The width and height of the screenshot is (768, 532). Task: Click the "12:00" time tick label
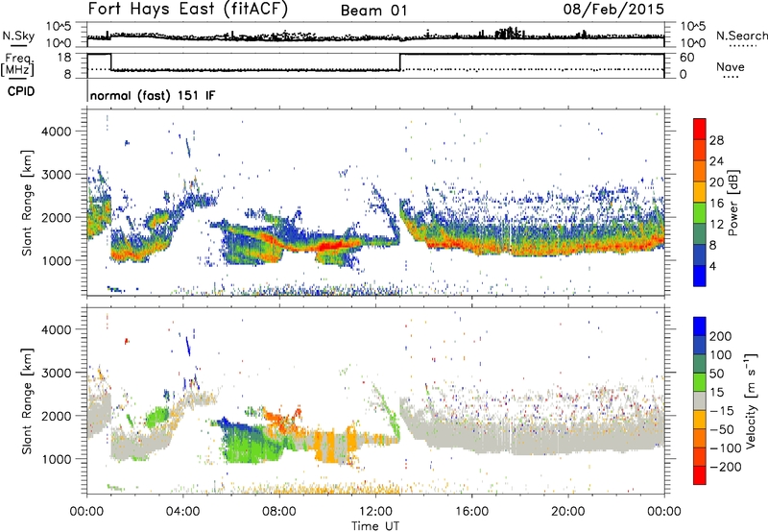click(375, 511)
